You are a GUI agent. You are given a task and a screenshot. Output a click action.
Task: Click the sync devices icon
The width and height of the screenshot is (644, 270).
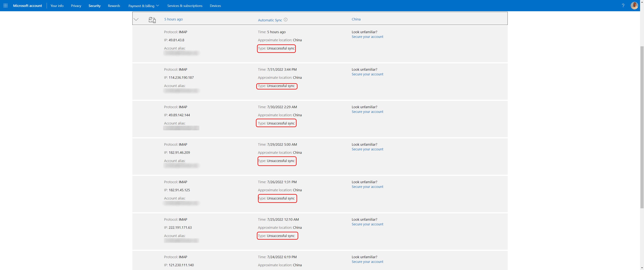click(152, 19)
